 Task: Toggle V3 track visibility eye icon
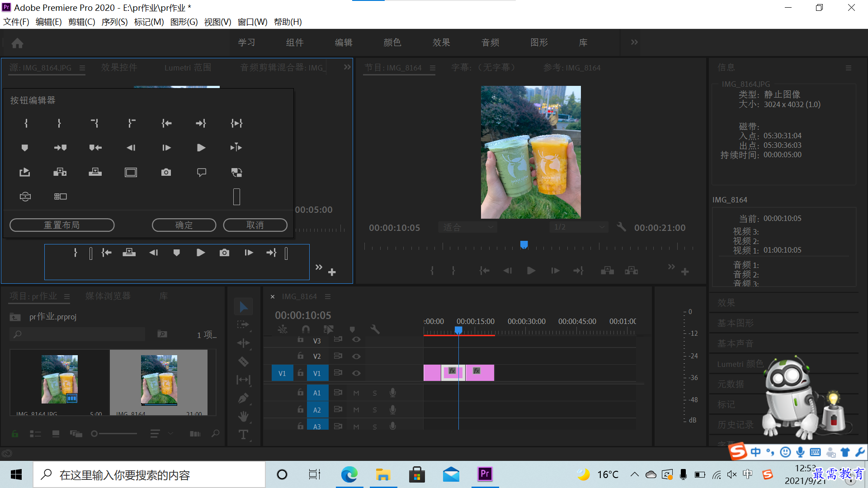(357, 340)
